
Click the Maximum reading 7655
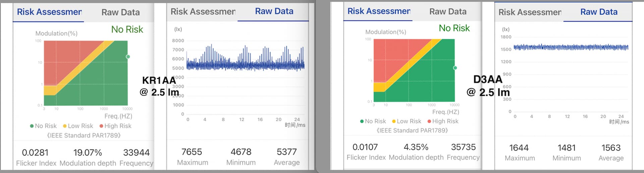point(192,152)
